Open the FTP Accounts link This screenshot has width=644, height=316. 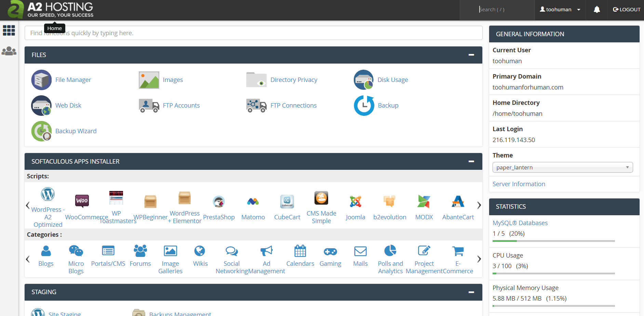pyautogui.click(x=181, y=106)
